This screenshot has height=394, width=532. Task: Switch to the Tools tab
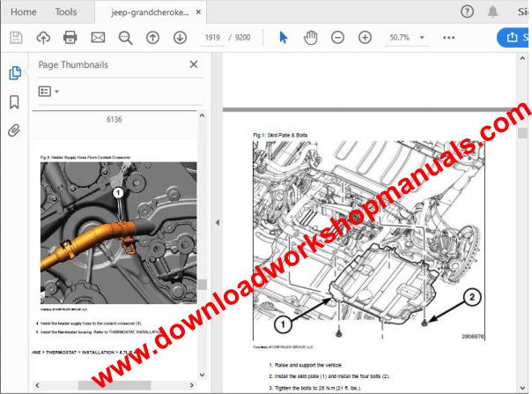tap(66, 11)
